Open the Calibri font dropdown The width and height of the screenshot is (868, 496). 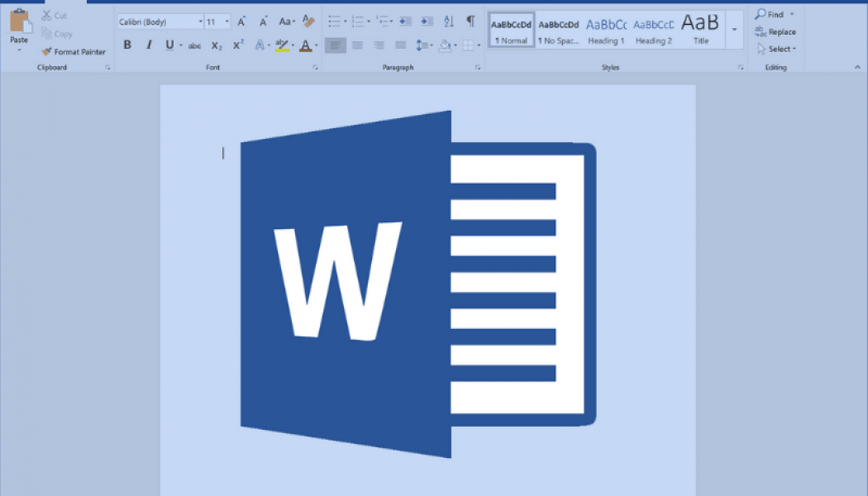159,21
